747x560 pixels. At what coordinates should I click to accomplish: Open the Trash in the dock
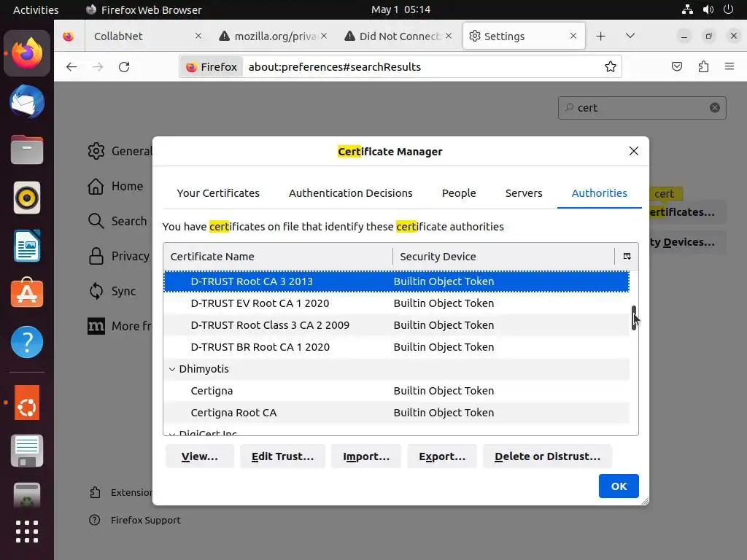tap(27, 495)
